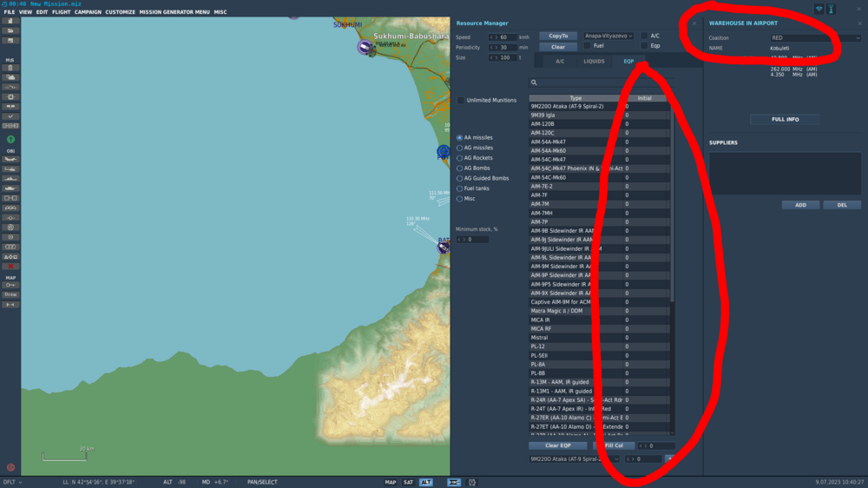Open the briefing clipboard icon
The image size is (868, 488).
(x=10, y=68)
